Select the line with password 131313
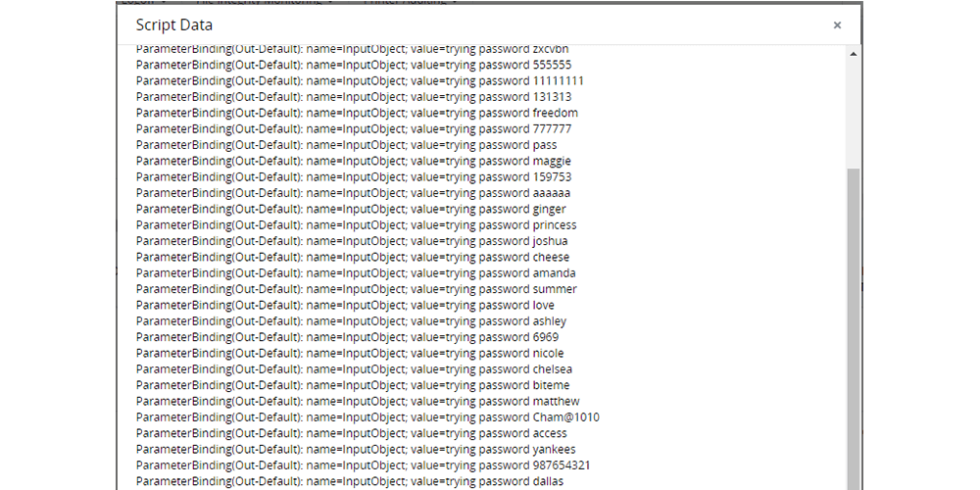This screenshot has height=490, width=980. click(354, 97)
